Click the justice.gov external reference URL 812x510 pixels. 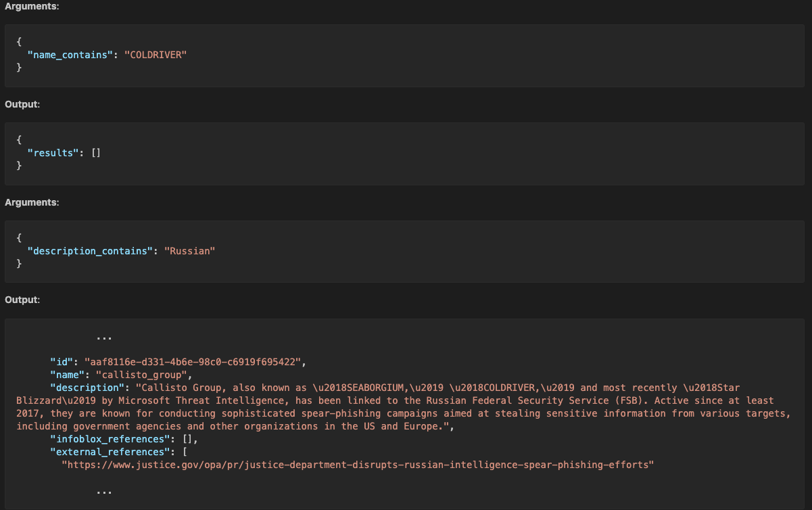358,465
